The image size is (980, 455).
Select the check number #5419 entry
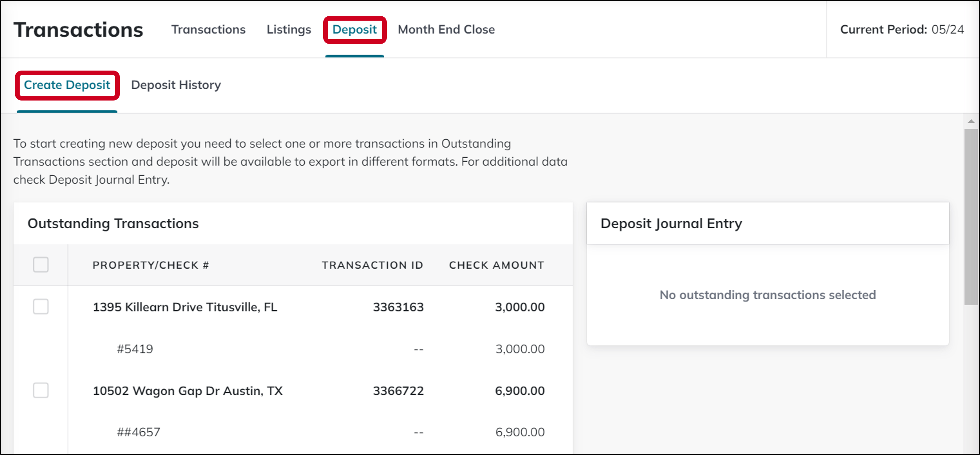tap(135, 348)
